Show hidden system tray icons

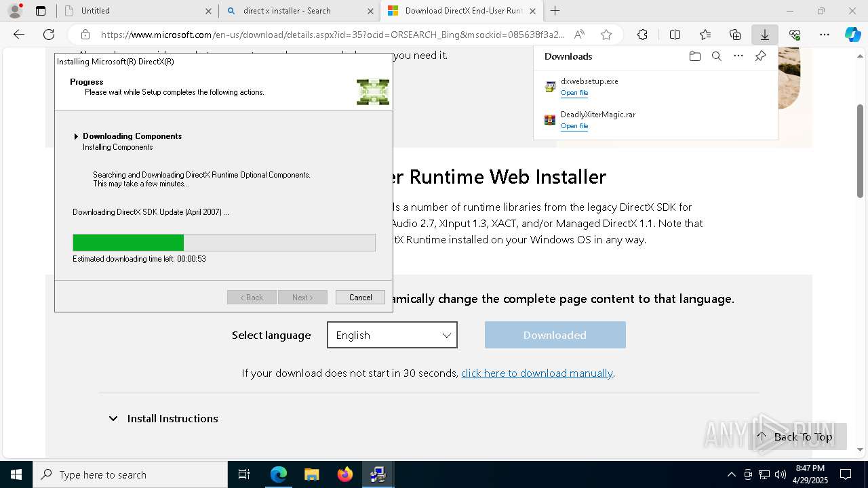[x=731, y=474]
